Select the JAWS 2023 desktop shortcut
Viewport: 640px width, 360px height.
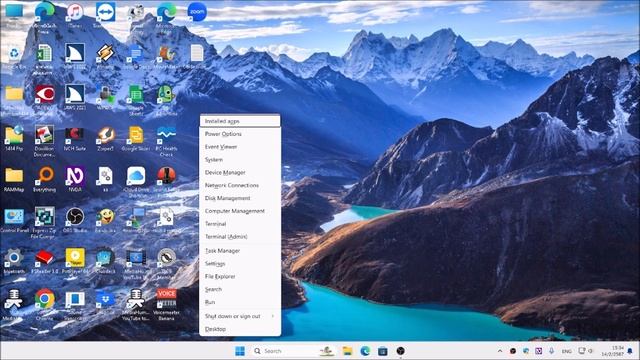(x=75, y=98)
